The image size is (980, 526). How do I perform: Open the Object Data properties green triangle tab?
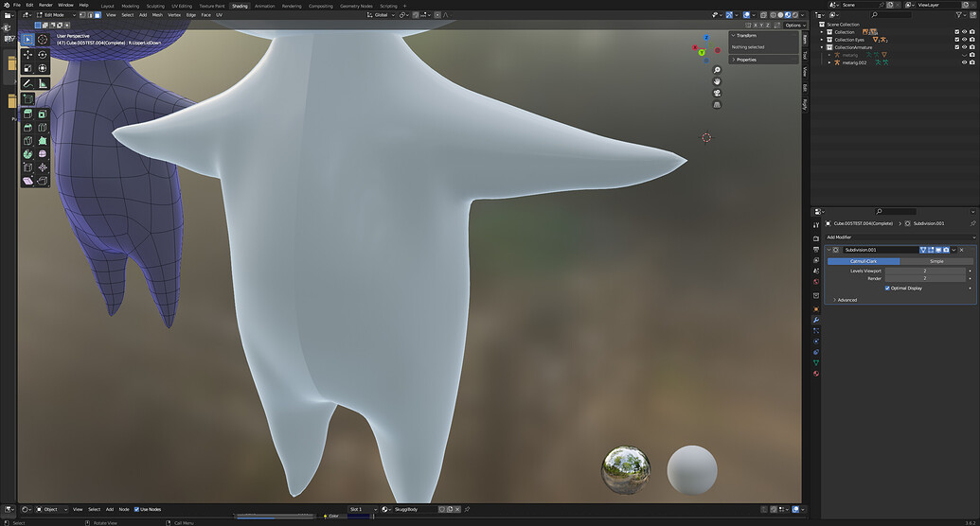[x=816, y=363]
